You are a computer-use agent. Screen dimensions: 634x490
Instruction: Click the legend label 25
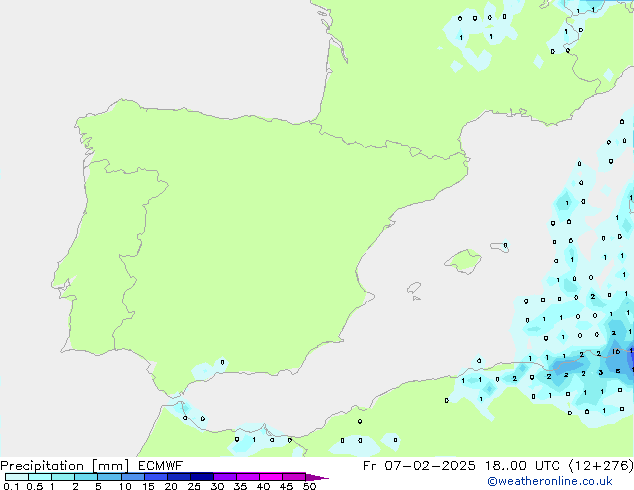pos(193,487)
